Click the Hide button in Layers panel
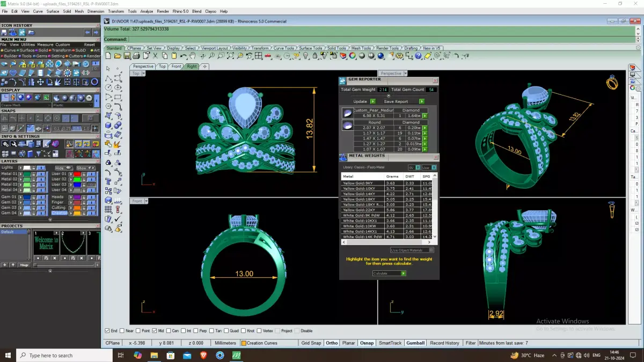 click(x=63, y=168)
